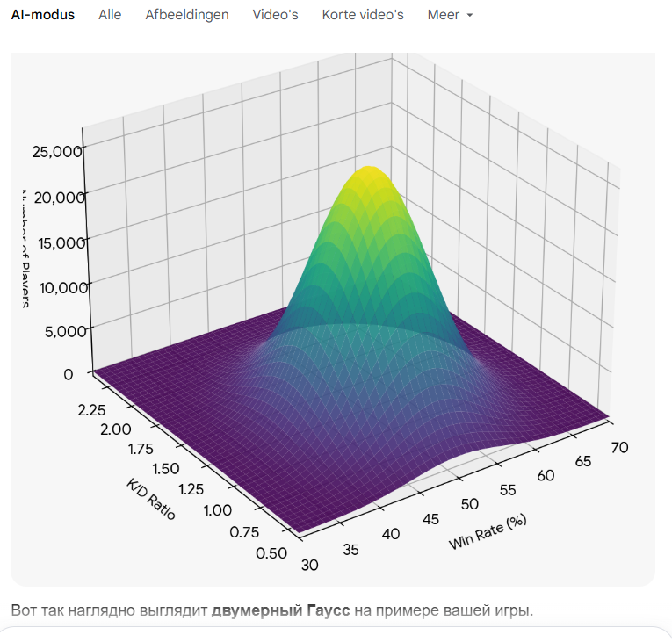Screen dimensions: 672x642
Task: Open the Korte video's tab
Action: coord(363,15)
